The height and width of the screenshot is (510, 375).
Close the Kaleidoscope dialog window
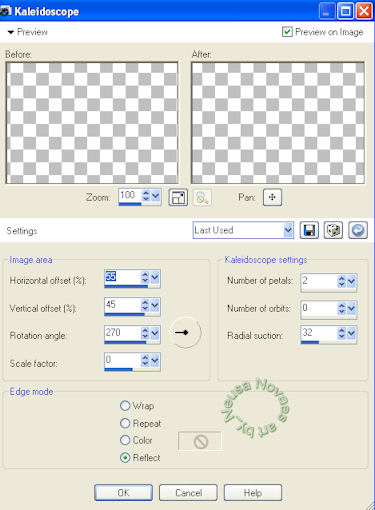coord(364,11)
